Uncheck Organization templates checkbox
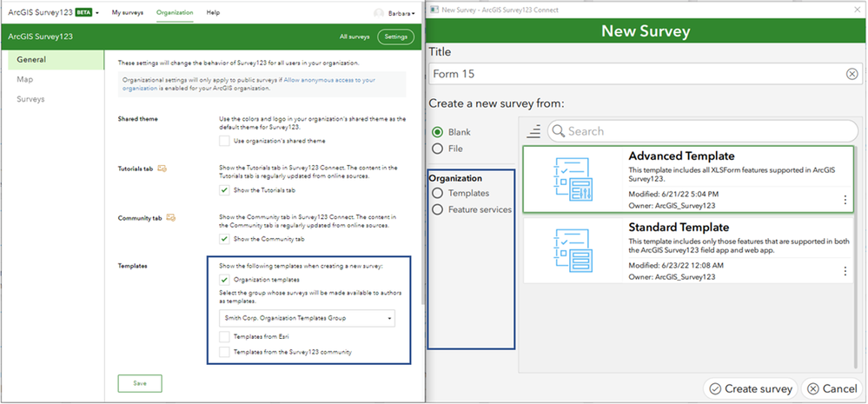 [224, 280]
